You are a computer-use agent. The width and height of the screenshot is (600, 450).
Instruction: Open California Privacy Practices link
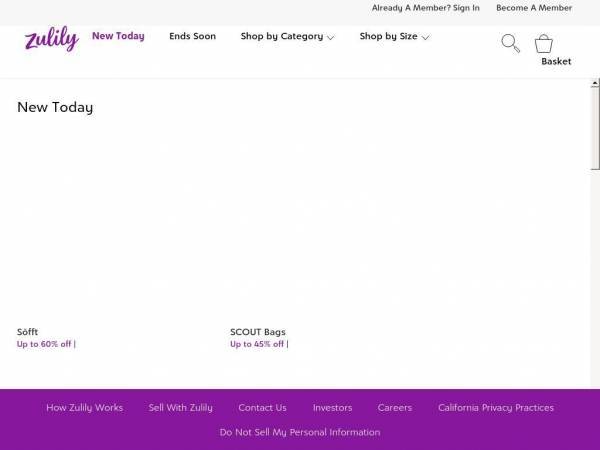pos(496,408)
